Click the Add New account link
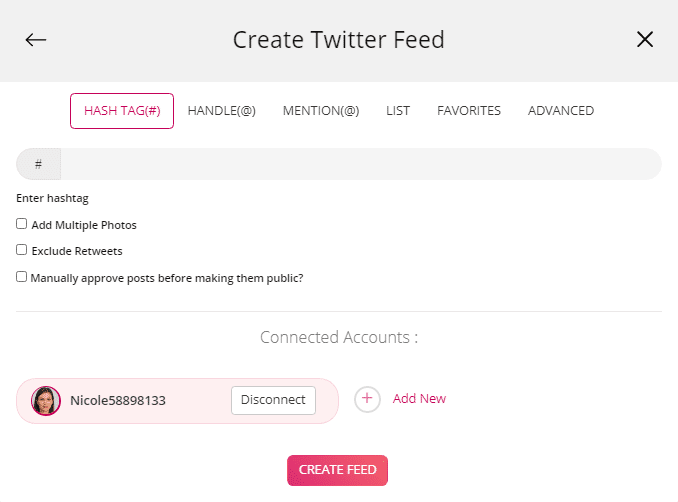 click(419, 399)
